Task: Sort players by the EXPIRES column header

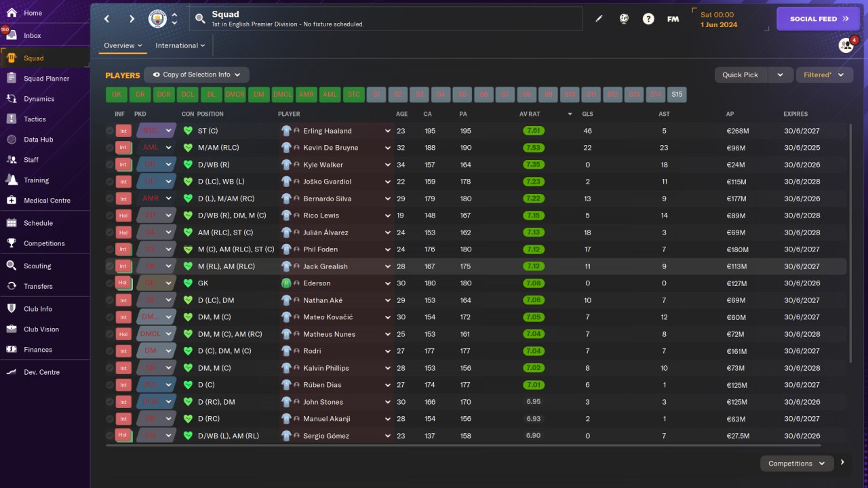Action: coord(795,114)
